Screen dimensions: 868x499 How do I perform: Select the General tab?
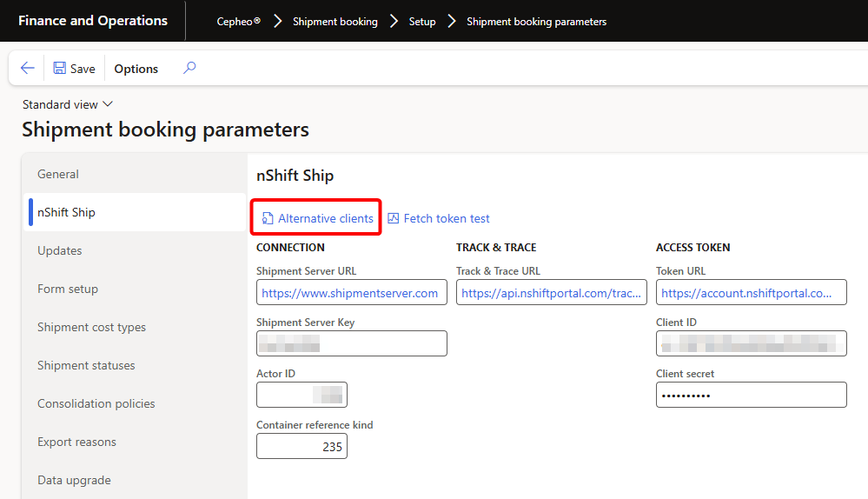tap(58, 174)
